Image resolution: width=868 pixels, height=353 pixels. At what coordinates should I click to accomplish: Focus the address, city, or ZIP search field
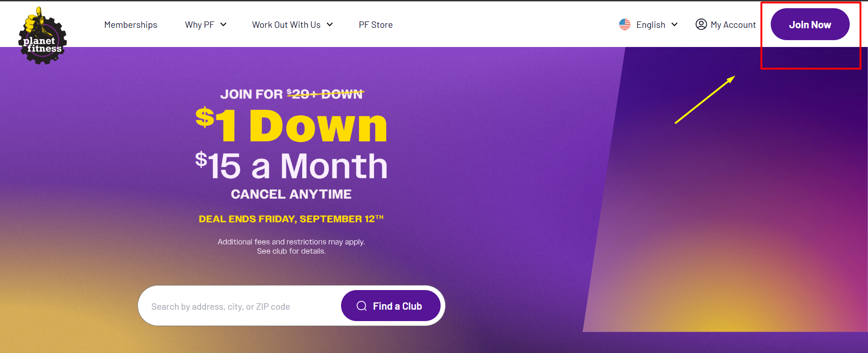point(237,306)
